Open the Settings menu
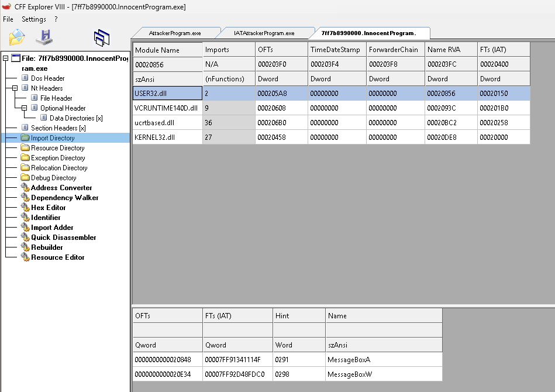 [x=33, y=19]
